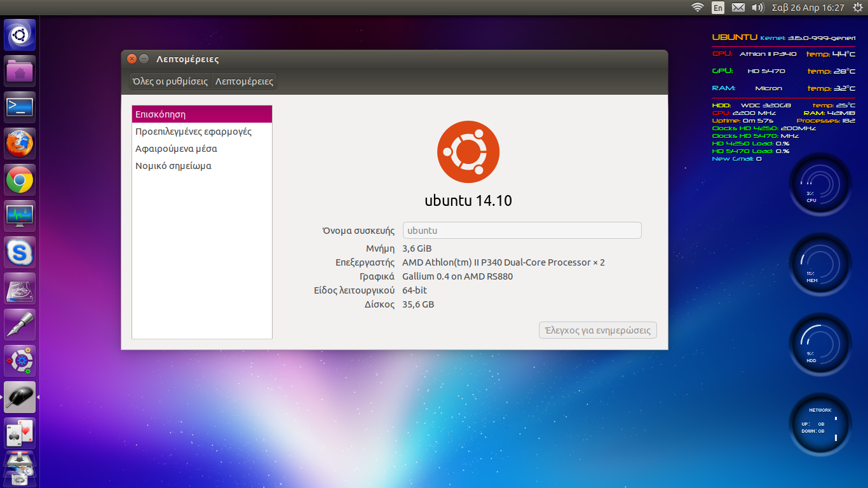Open the clock and calendar menu

tap(808, 8)
